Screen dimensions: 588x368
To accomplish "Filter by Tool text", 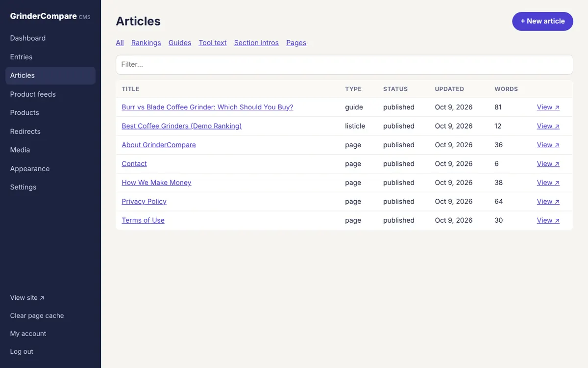I will click(x=213, y=43).
